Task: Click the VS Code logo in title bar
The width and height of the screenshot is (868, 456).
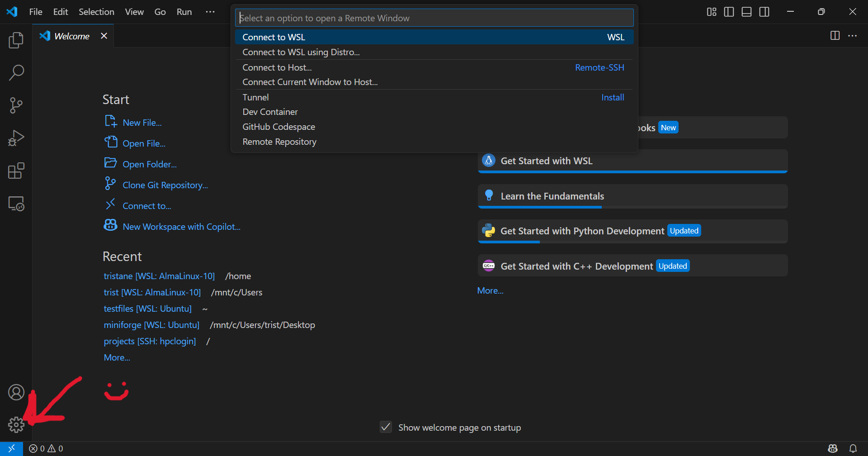Action: click(x=12, y=12)
